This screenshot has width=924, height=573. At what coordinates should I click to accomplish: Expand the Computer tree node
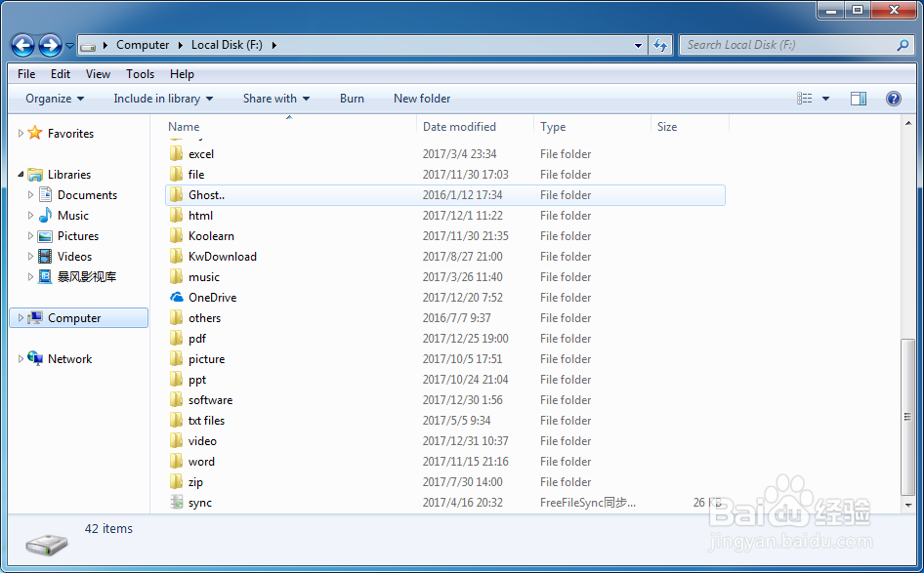tap(21, 318)
